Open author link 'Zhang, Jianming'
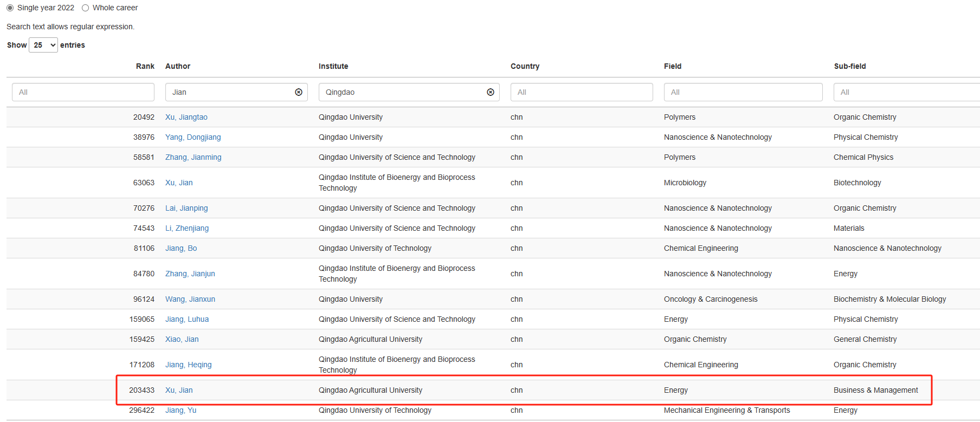Viewport: 980px width, 422px height. (194, 157)
